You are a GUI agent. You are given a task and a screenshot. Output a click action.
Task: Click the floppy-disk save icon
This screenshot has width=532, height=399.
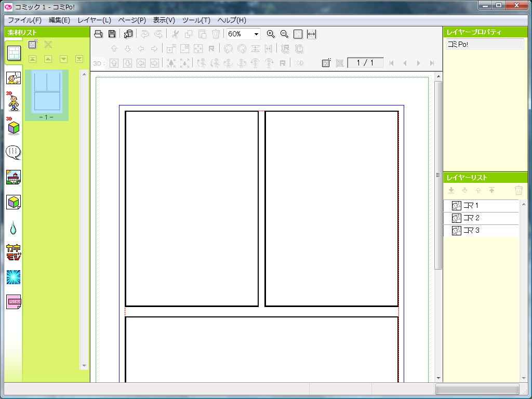(112, 34)
